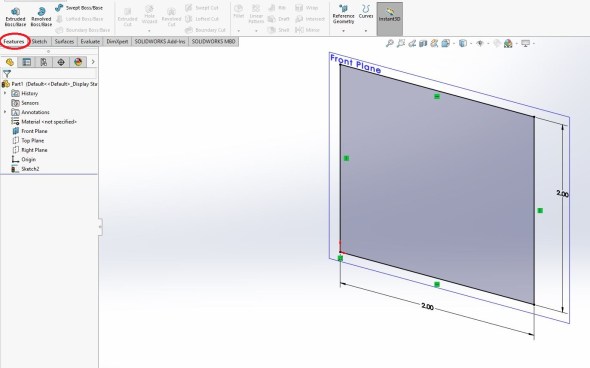Click the Fillet tool
The image size is (590, 368).
tap(239, 12)
